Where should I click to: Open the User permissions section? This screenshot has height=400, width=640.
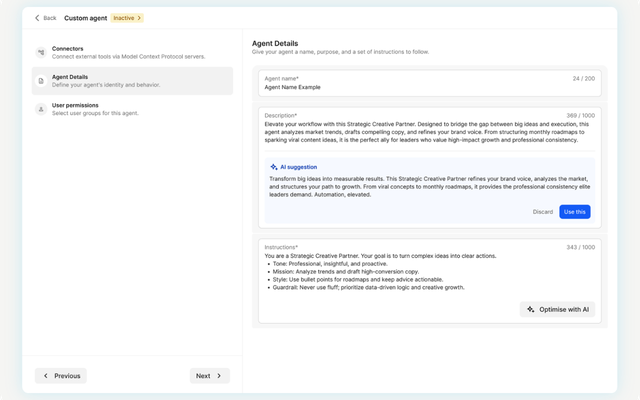click(132, 109)
